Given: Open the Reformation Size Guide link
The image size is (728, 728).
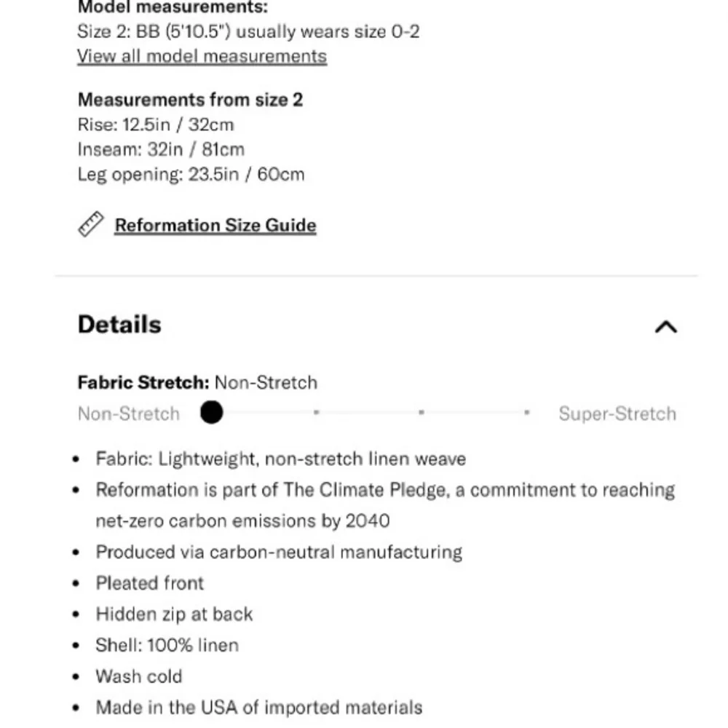Looking at the screenshot, I should pyautogui.click(x=215, y=226).
